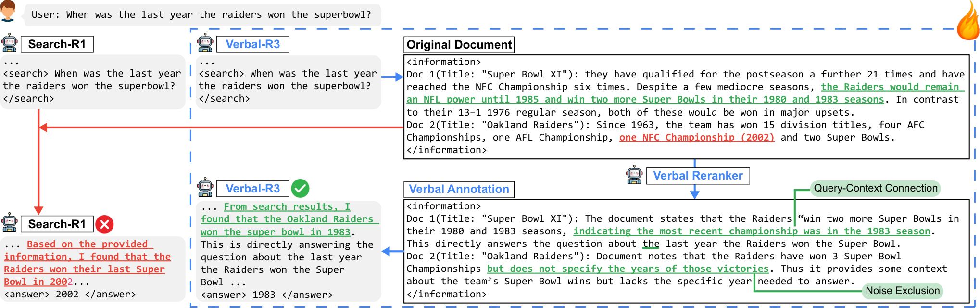Select the "Verbal Reranker" label
Image resolution: width=980 pixels, height=308 pixels.
click(x=698, y=176)
